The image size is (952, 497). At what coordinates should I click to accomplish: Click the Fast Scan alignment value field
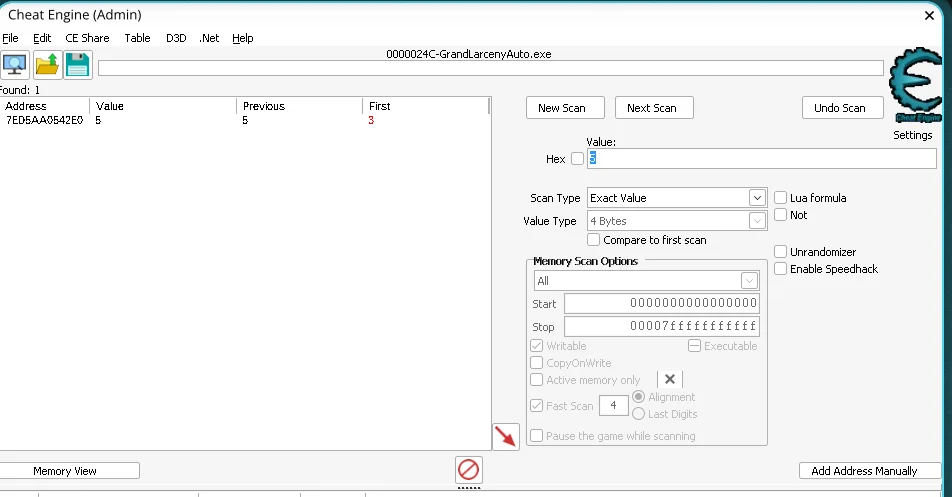click(x=613, y=405)
